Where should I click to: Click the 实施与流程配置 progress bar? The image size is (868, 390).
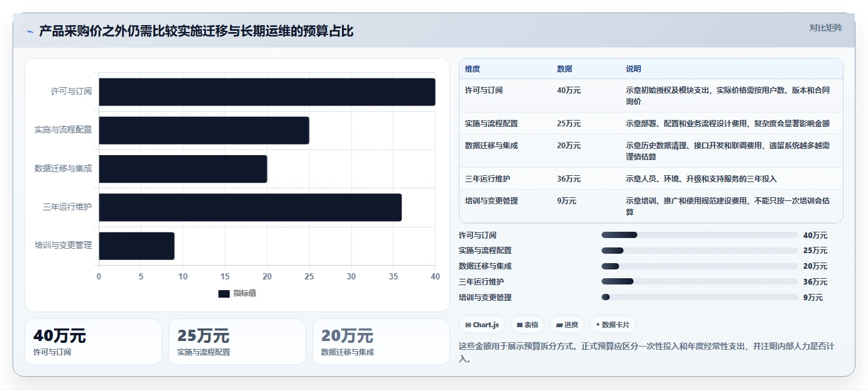tap(700, 251)
